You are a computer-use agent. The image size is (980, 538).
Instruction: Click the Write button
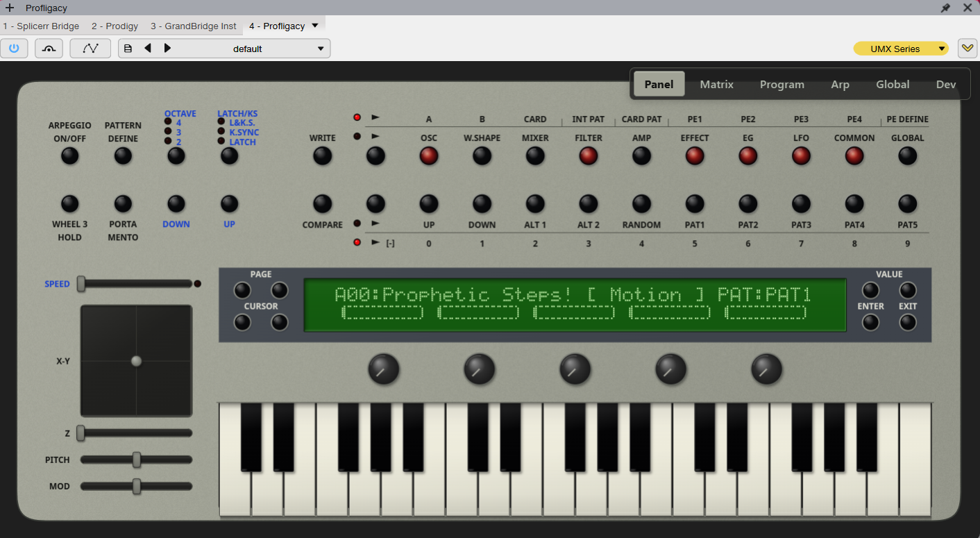click(x=323, y=156)
